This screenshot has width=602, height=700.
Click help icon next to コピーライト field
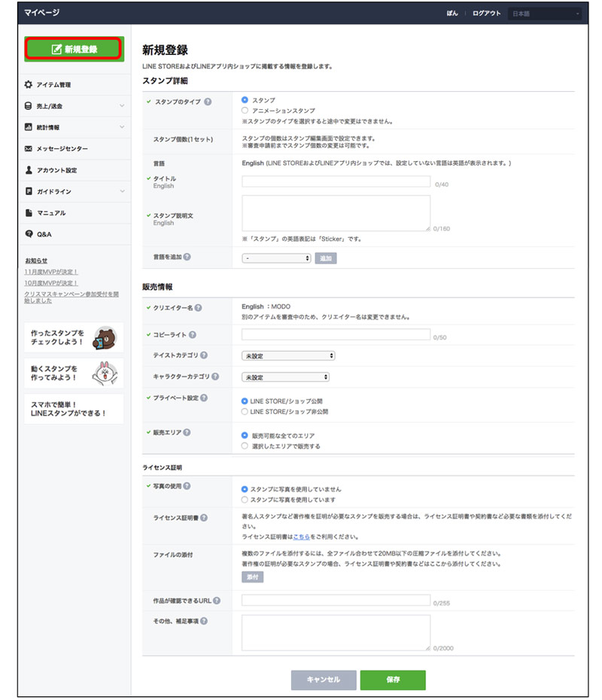[193, 335]
